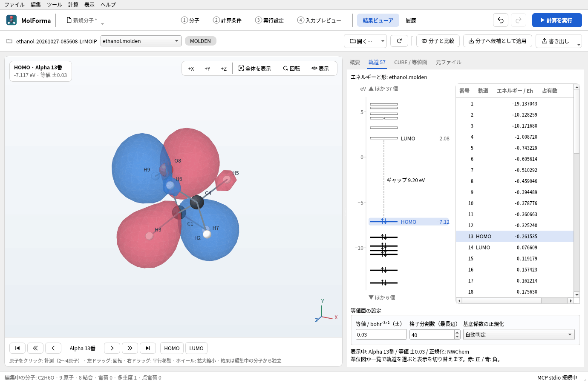Viewport: 588px width, 383px height.
Task: View along +Z axis
Action: pyautogui.click(x=224, y=69)
